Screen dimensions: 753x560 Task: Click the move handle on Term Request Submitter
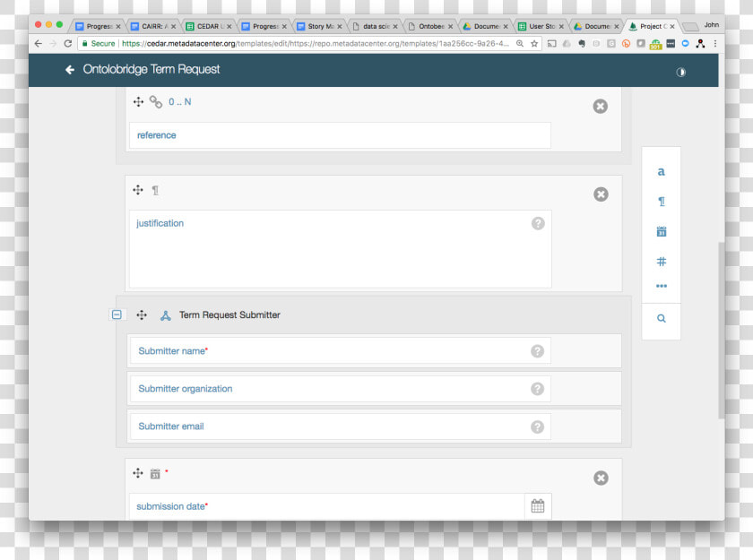click(142, 314)
